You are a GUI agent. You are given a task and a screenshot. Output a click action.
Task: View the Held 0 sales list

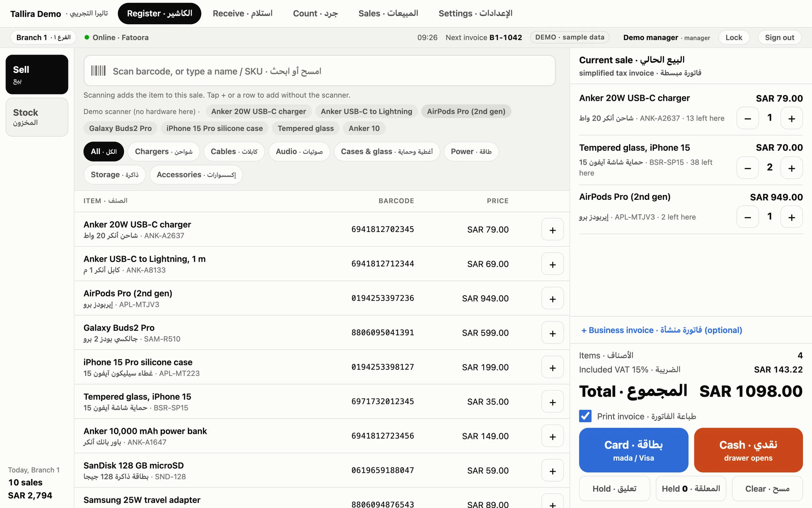click(691, 489)
